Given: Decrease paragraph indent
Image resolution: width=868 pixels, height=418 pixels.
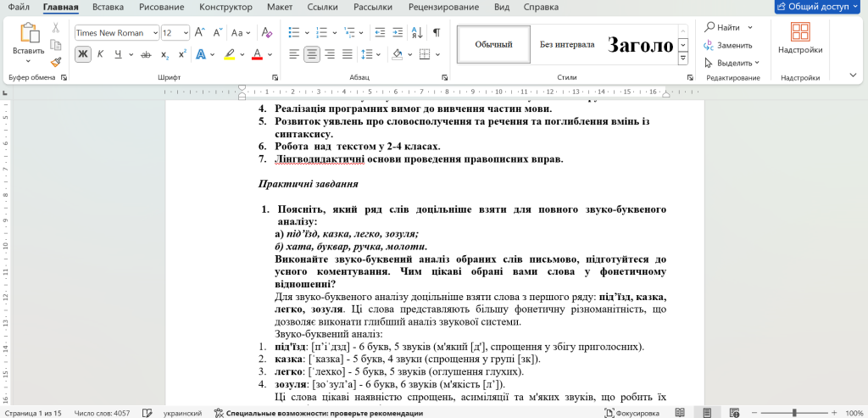Looking at the screenshot, I should click(x=380, y=33).
